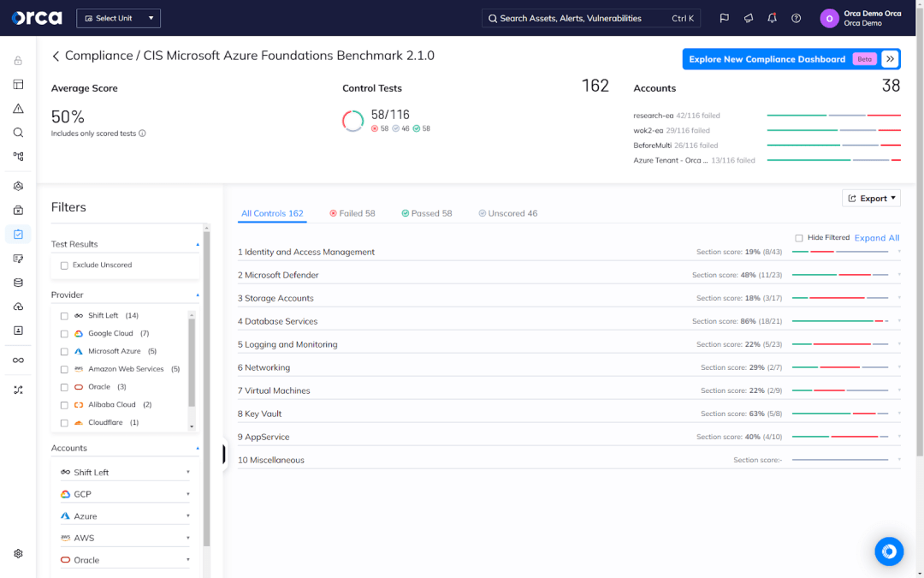Open the research-ea account row
Viewport: 924px width, 578px height.
coord(767,116)
